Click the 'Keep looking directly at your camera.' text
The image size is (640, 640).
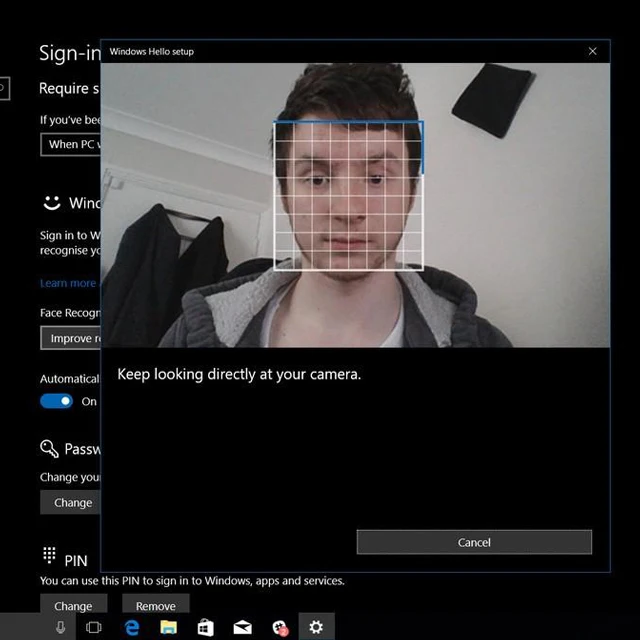pyautogui.click(x=239, y=374)
